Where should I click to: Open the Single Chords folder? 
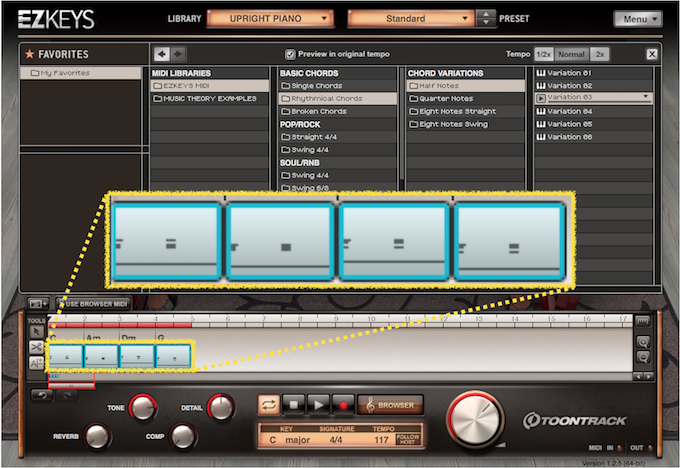click(337, 85)
